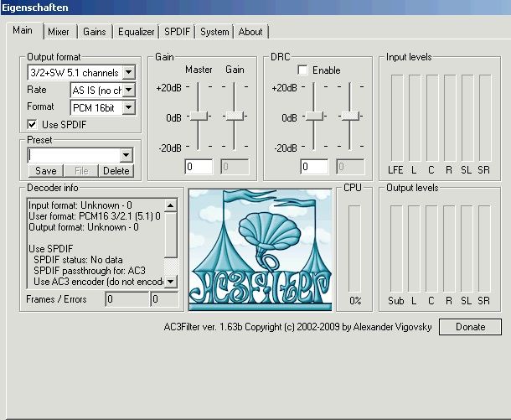
Task: Expand the Preset combo box
Action: click(x=126, y=155)
